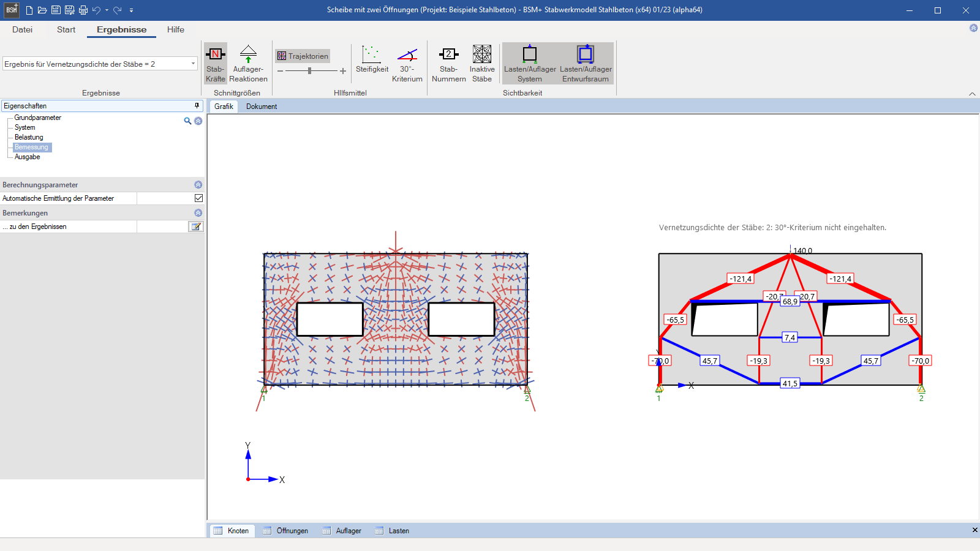
Task: Toggle Lasten/Auflager Entwurfsraum visibility
Action: 586,63
